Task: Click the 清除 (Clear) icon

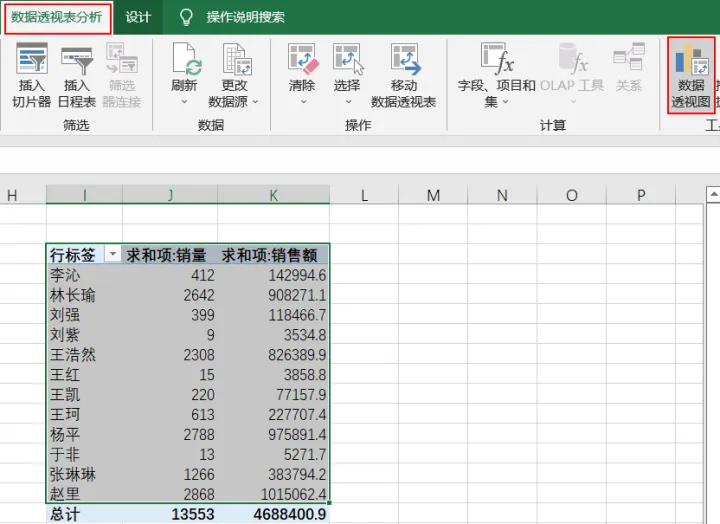Action: [302, 59]
